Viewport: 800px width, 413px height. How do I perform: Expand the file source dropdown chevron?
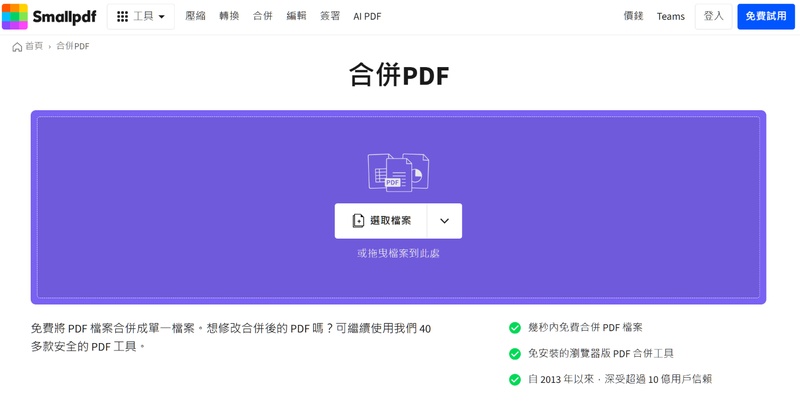coord(444,221)
